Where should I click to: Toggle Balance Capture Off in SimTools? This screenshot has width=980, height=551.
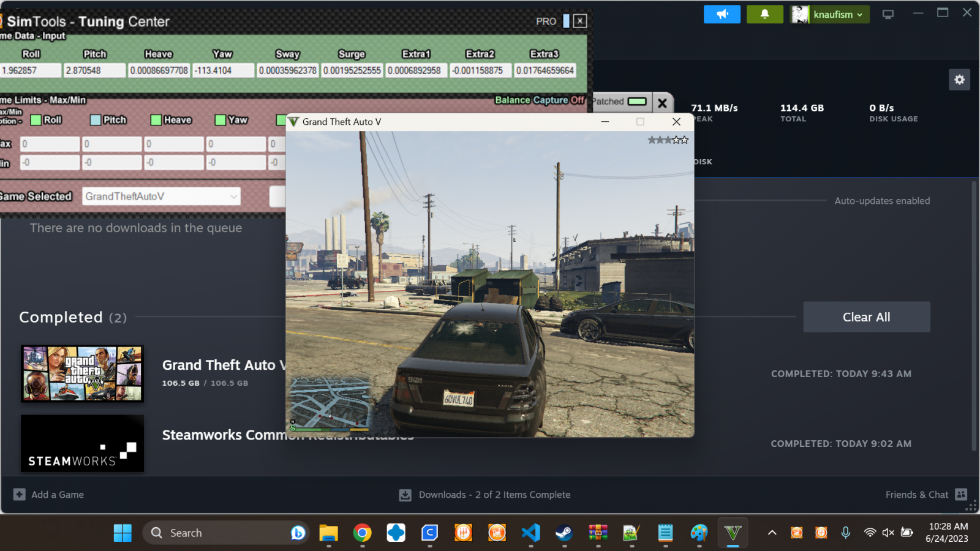point(540,100)
